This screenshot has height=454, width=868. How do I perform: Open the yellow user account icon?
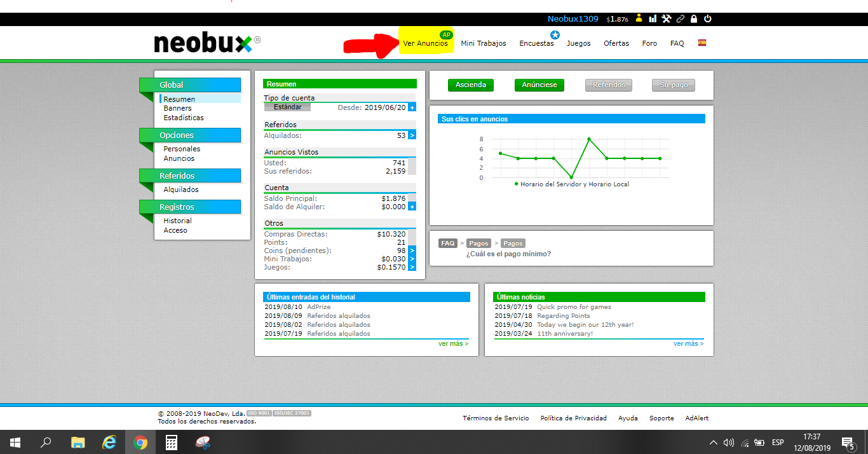[639, 18]
